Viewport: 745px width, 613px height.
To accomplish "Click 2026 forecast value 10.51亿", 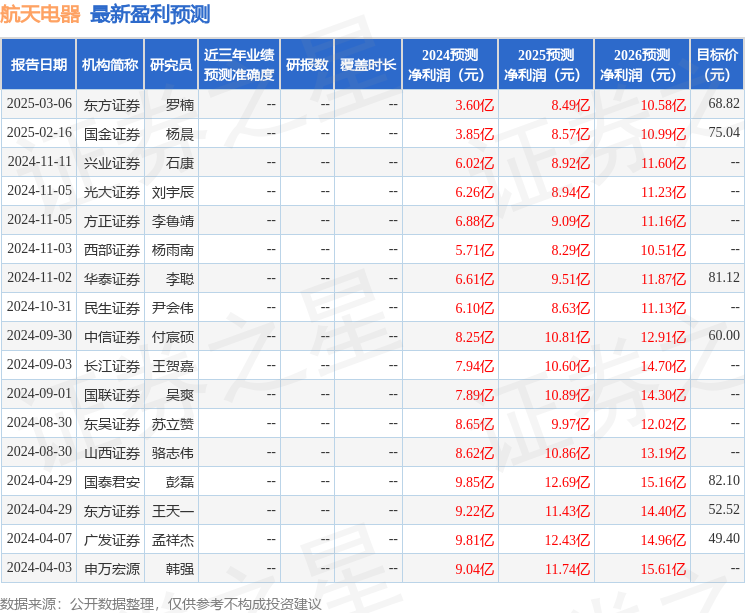I will click(663, 250).
